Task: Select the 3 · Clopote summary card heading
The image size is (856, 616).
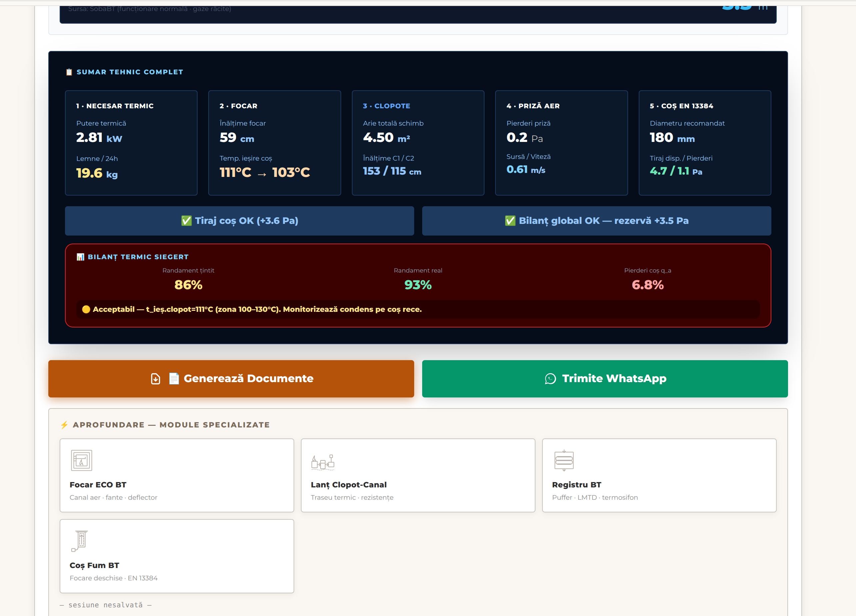Action: pyautogui.click(x=387, y=106)
